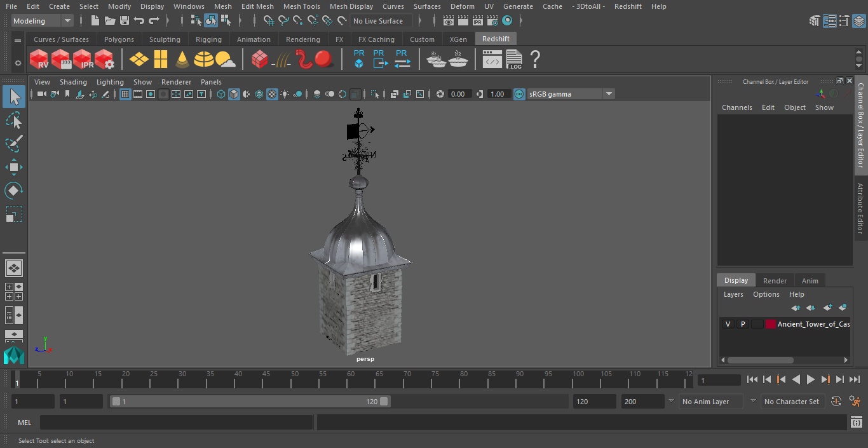The width and height of the screenshot is (868, 448).
Task: Open the script editor code icon
Action: point(492,60)
